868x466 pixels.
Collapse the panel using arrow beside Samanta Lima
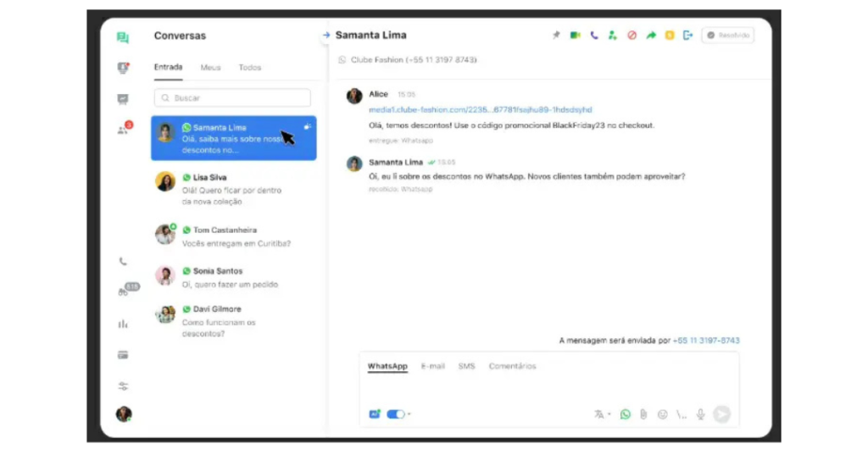point(326,36)
